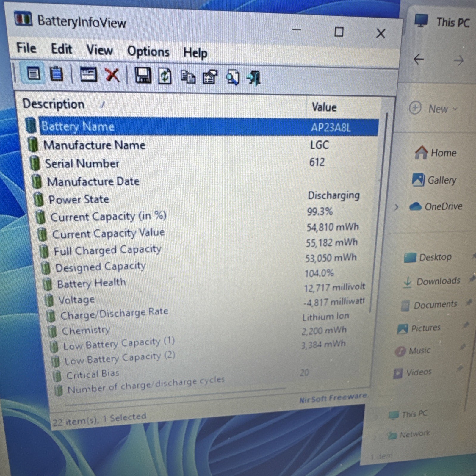Open the Options menu
Screen dimensions: 476x476
pos(148,52)
